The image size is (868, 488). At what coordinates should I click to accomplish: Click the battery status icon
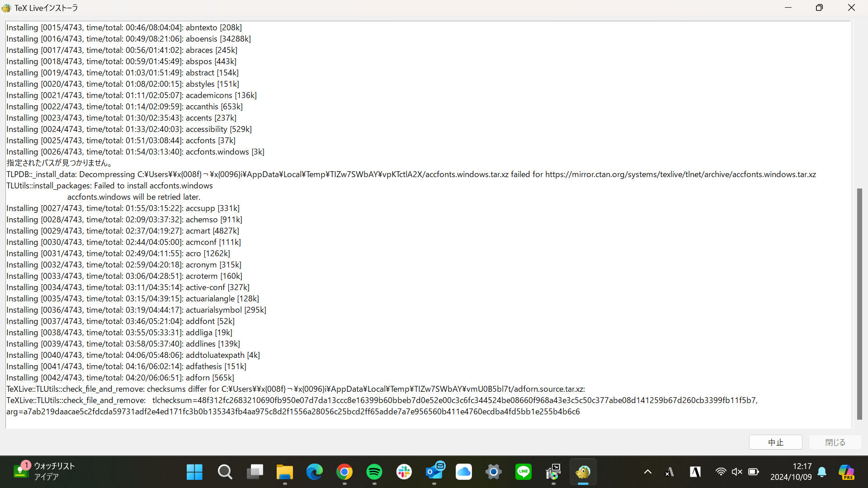point(754,472)
